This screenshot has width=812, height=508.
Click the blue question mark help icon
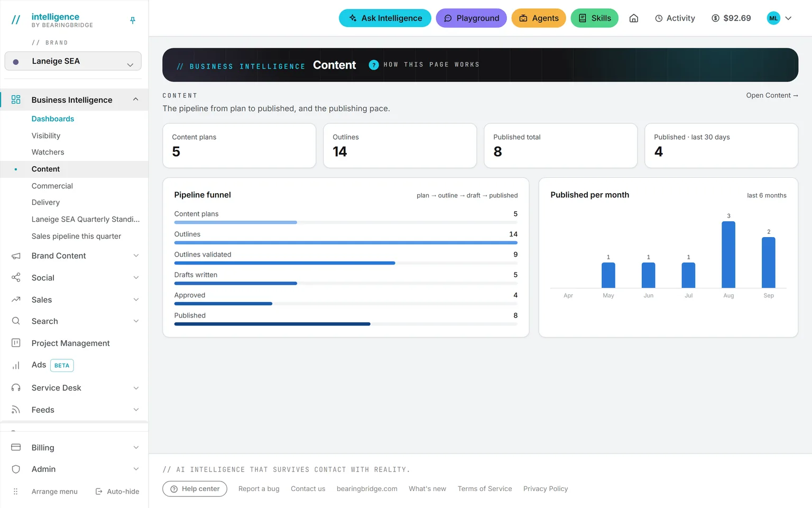[x=374, y=65]
